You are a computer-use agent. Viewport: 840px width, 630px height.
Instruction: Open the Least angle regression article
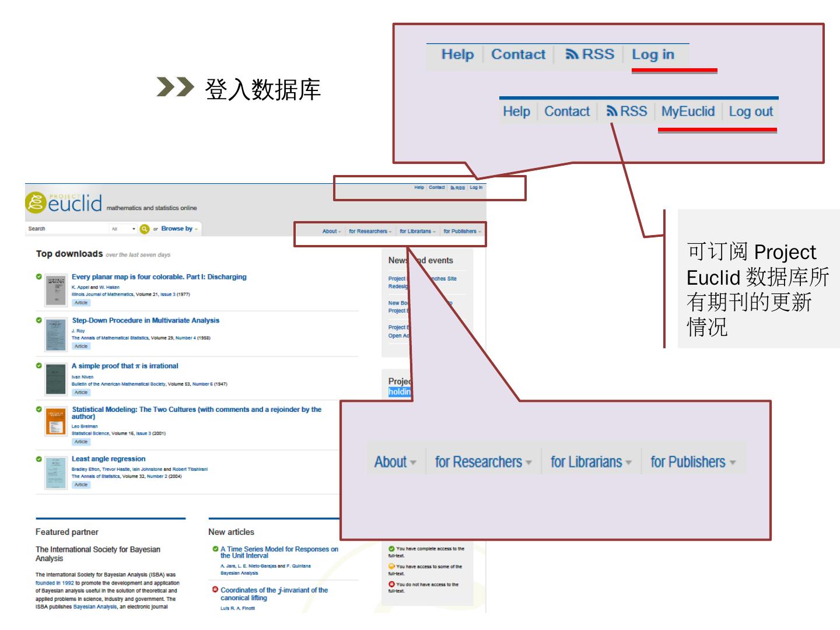(x=108, y=459)
